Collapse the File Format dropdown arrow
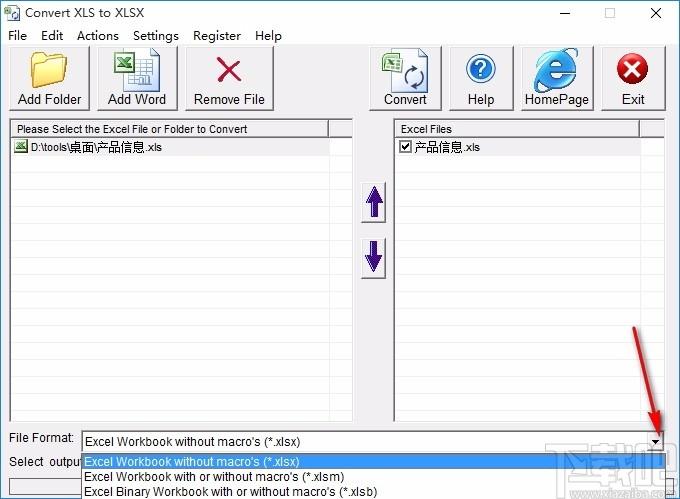Screen dimensions: 680x499 (655, 442)
